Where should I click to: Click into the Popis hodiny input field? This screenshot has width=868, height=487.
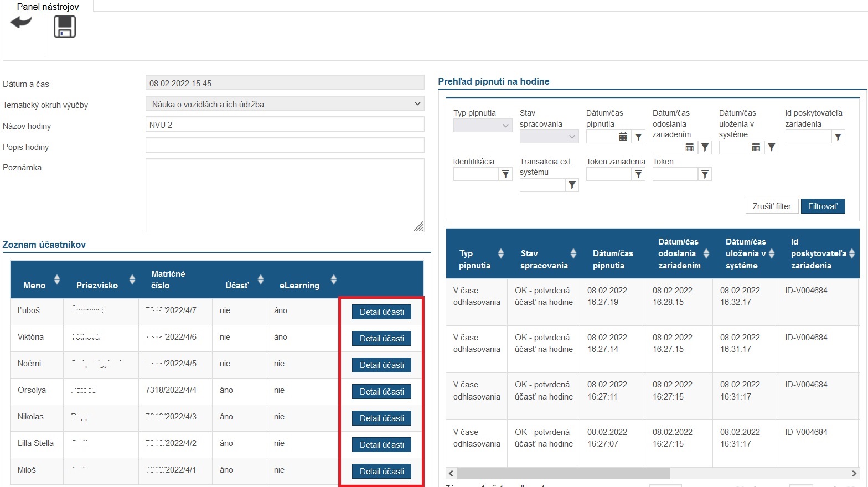[x=285, y=146]
